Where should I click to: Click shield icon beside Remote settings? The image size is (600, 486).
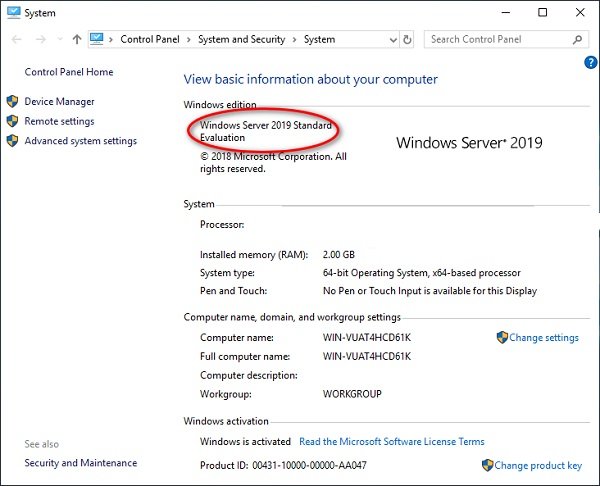click(12, 121)
